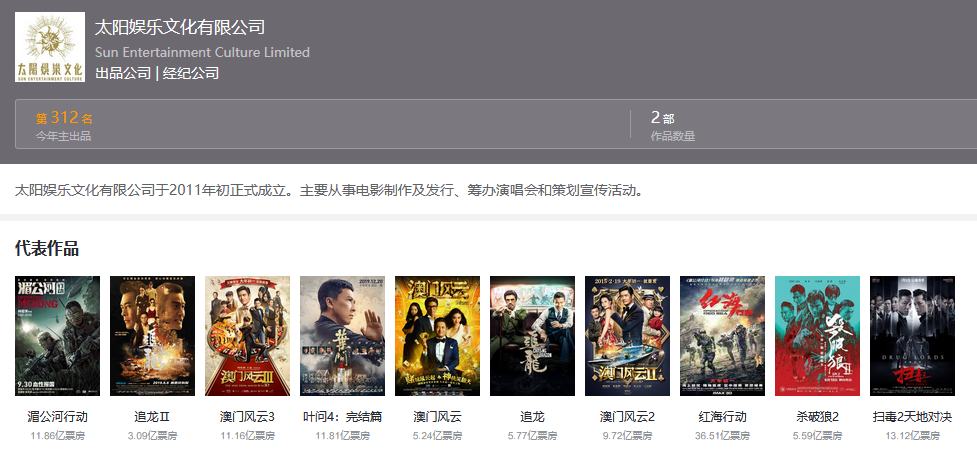977x458 pixels.
Task: Open the 追龙 movie poster
Action: tap(533, 336)
